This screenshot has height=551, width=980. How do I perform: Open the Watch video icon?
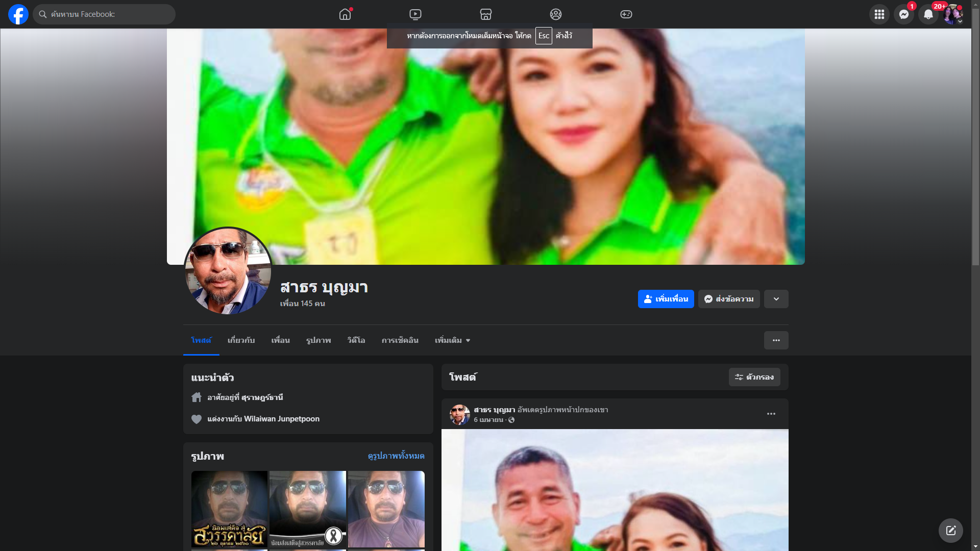415,14
